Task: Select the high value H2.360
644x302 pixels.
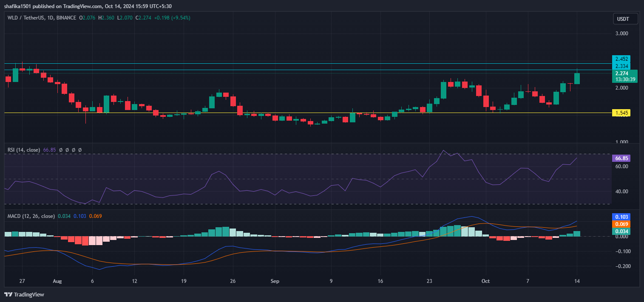Action: click(x=107, y=18)
